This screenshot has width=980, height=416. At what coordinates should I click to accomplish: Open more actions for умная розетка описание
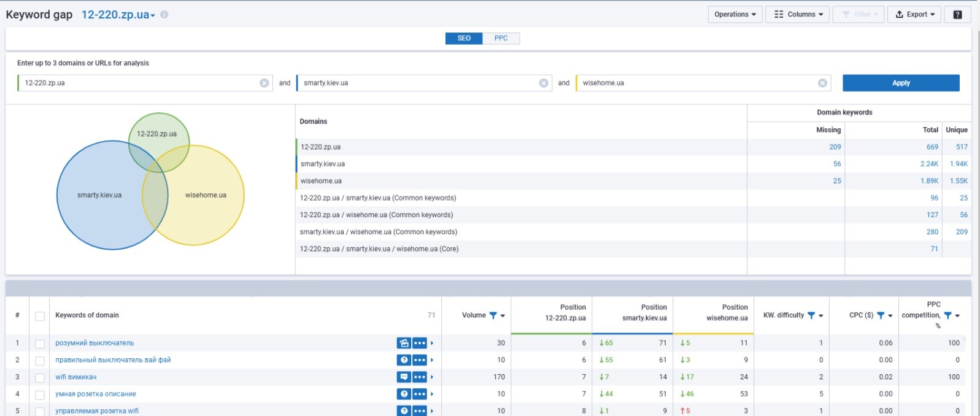click(420, 394)
